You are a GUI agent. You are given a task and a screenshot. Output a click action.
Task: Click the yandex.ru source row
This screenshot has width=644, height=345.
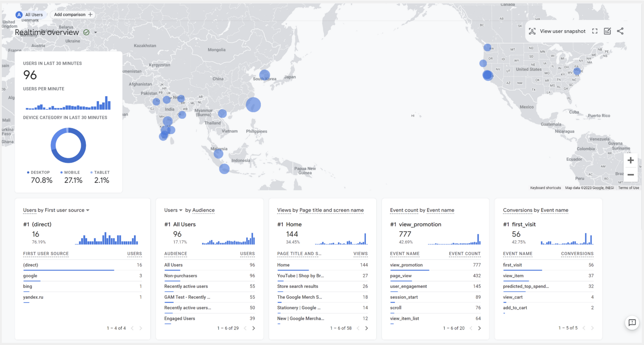82,297
